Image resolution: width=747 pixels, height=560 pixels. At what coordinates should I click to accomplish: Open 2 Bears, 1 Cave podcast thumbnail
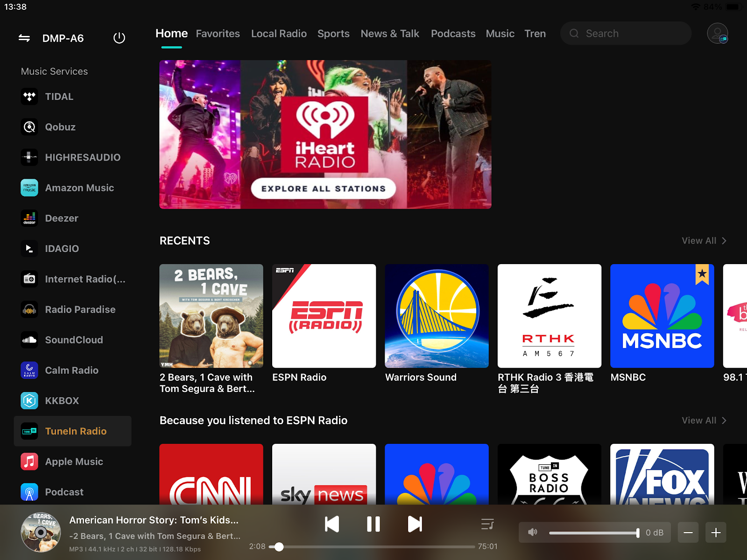[x=211, y=316]
